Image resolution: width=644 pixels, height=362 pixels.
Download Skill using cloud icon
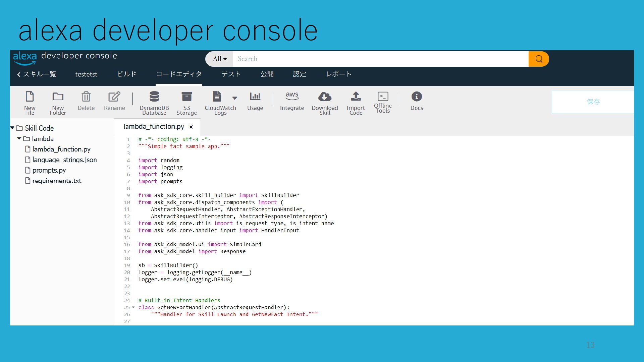324,97
